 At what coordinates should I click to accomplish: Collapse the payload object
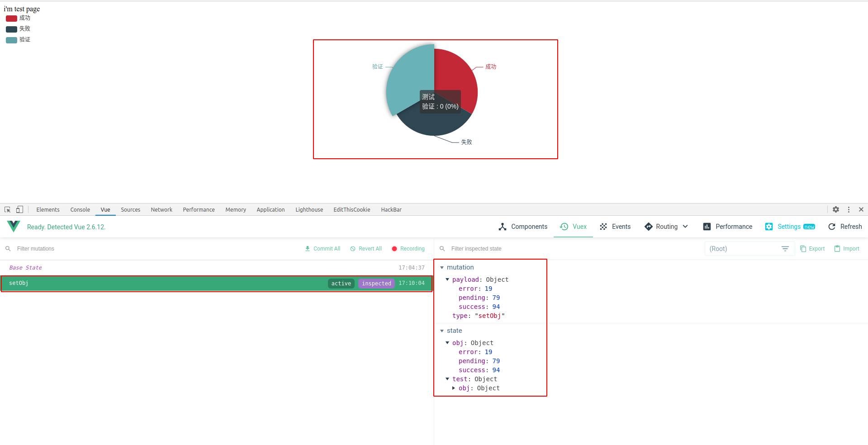447,279
